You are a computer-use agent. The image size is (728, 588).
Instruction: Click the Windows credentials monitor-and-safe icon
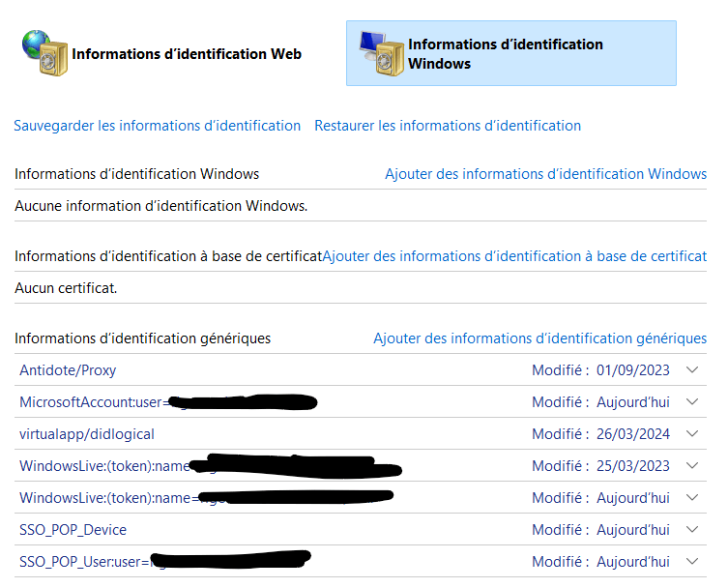[382, 53]
